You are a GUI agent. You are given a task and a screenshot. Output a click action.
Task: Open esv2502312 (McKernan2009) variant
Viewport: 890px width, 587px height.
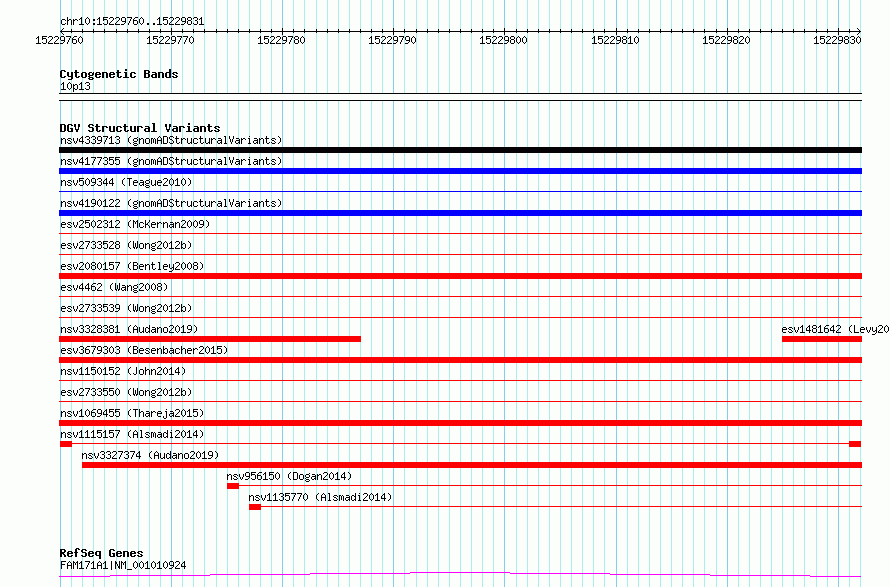point(135,224)
